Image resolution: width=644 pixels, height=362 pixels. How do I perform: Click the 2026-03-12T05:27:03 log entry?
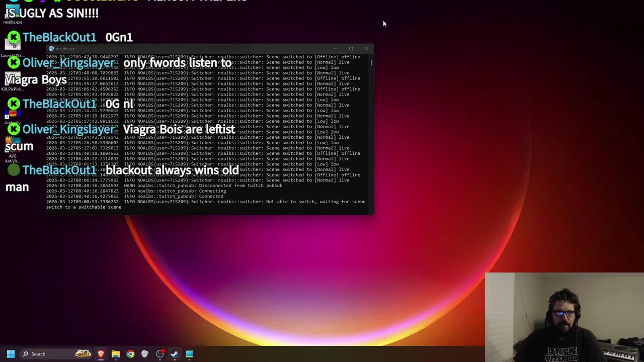(198, 148)
